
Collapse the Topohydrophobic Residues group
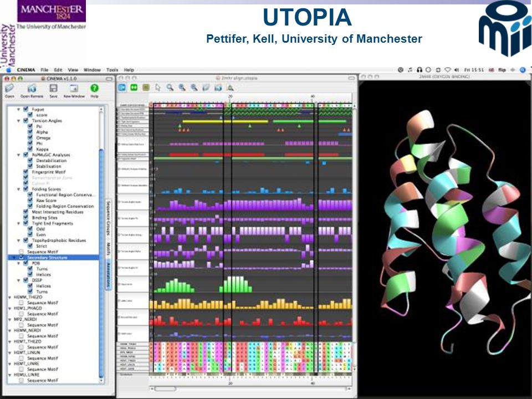tap(19, 241)
